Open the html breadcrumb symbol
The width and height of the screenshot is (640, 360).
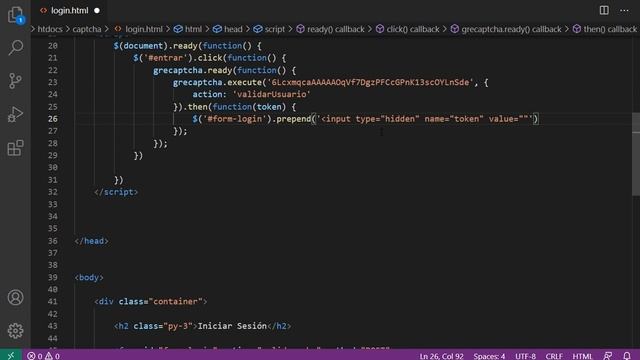[x=188, y=29]
